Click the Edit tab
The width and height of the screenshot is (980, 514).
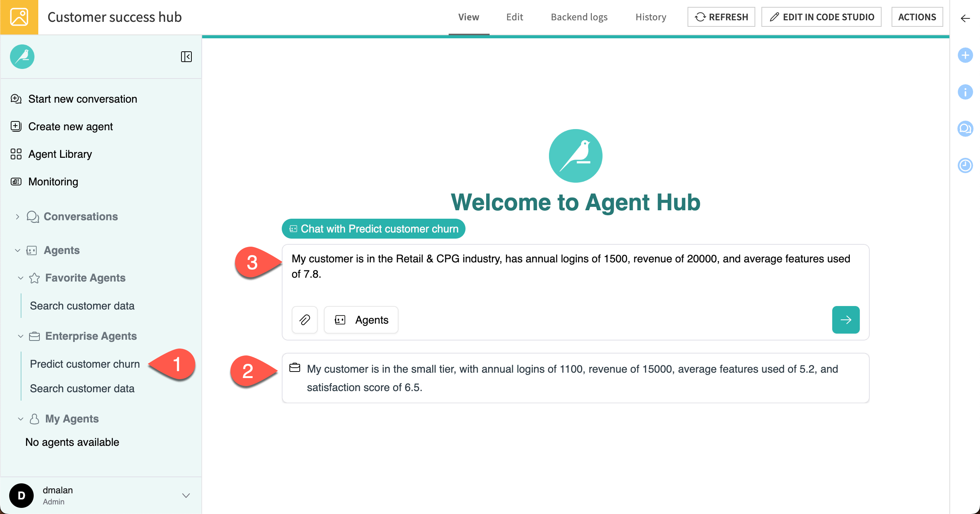pyautogui.click(x=514, y=17)
